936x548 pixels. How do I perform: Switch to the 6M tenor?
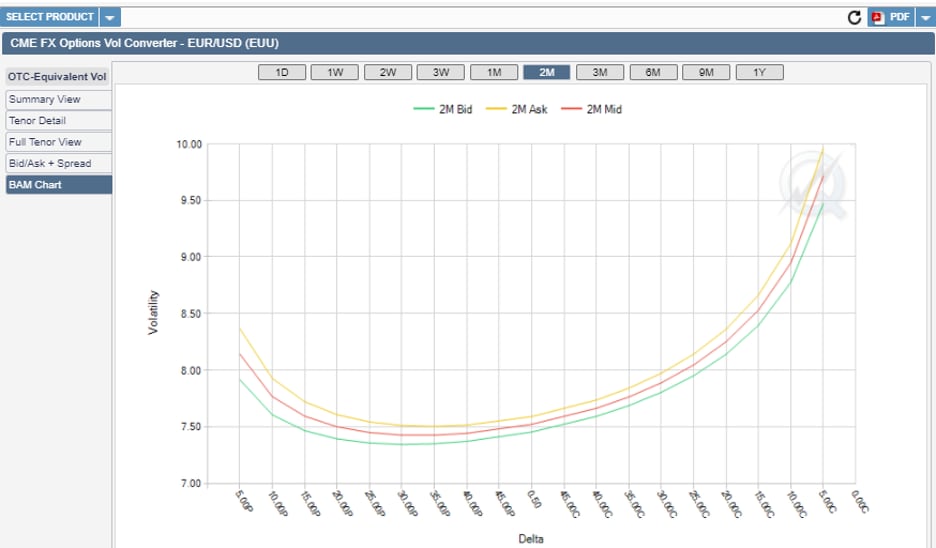(653, 72)
